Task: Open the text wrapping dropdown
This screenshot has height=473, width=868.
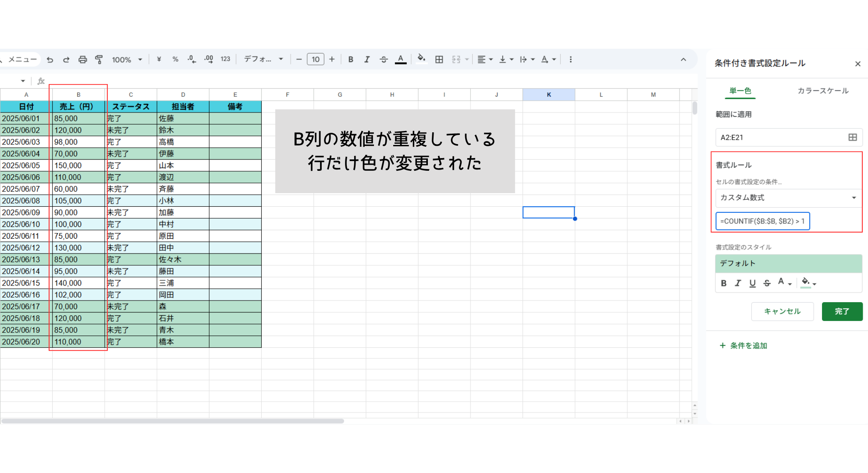Action: pos(527,59)
